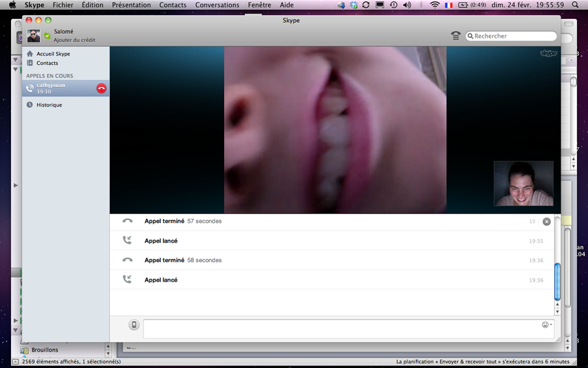Click the incoming call icon at 19:35
Screen dimensions: 588x368
click(127, 240)
